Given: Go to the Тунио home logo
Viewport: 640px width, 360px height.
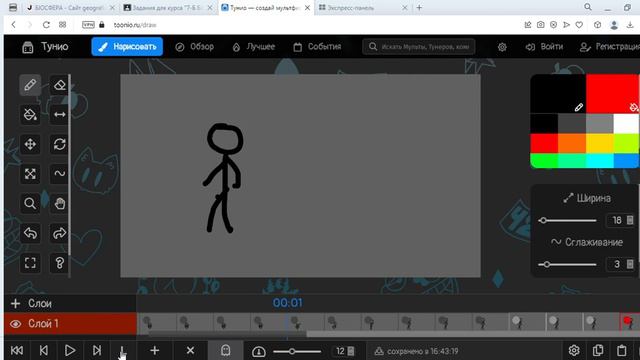Looking at the screenshot, I should point(45,47).
